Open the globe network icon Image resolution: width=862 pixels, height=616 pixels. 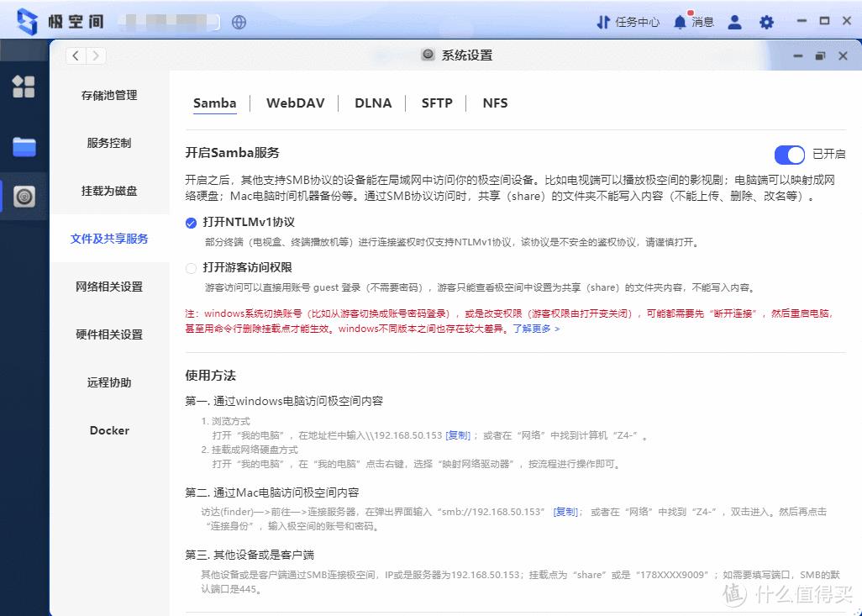click(239, 22)
